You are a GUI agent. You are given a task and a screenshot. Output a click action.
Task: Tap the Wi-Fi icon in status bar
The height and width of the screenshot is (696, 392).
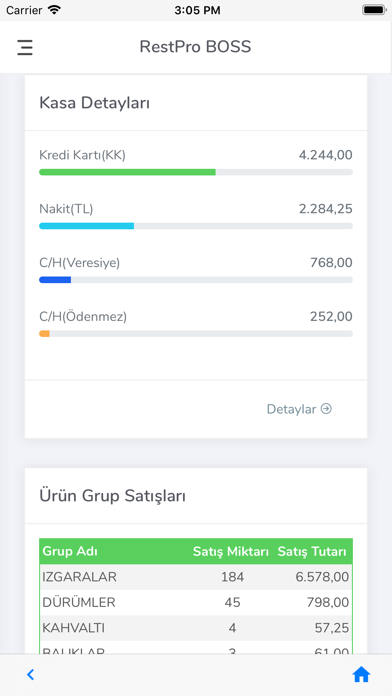pyautogui.click(x=54, y=10)
